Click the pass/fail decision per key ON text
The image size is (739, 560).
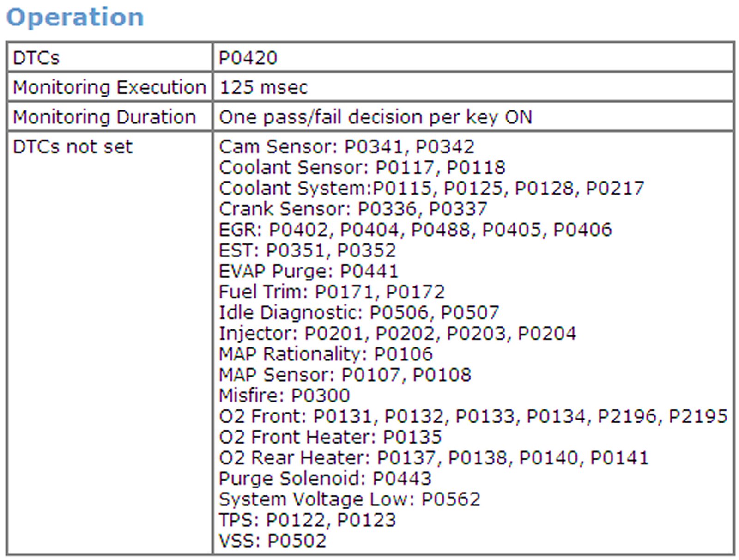click(376, 117)
